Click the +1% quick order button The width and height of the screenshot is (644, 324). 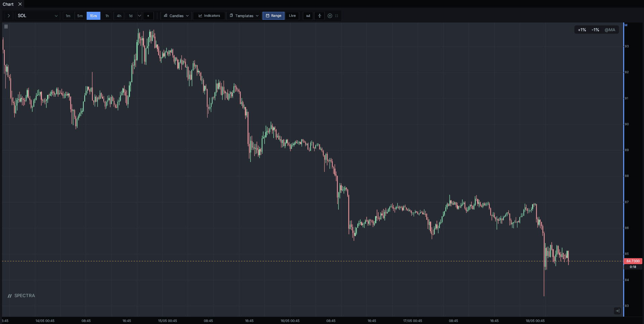click(x=582, y=30)
